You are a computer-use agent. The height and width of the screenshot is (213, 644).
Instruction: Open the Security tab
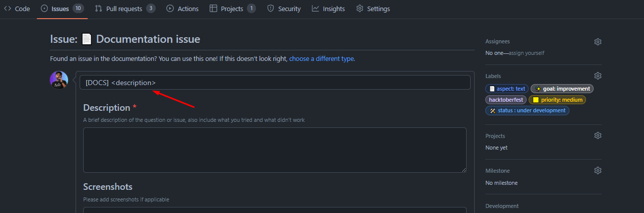point(284,9)
